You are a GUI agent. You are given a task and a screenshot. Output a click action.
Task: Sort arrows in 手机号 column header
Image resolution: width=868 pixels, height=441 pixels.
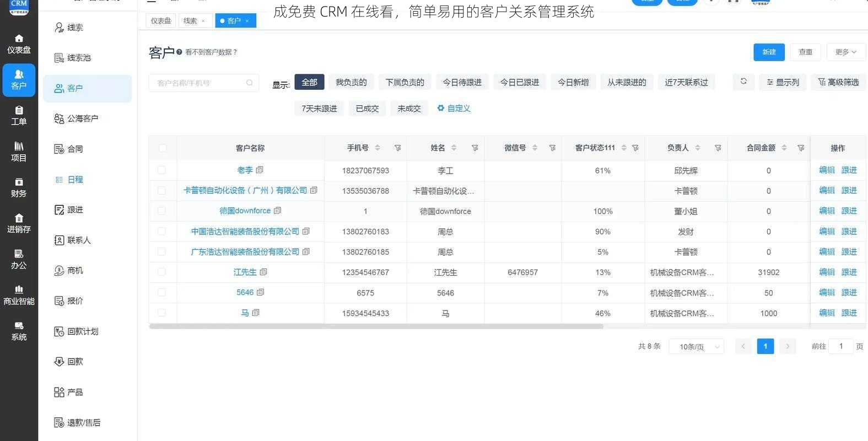coord(378,148)
